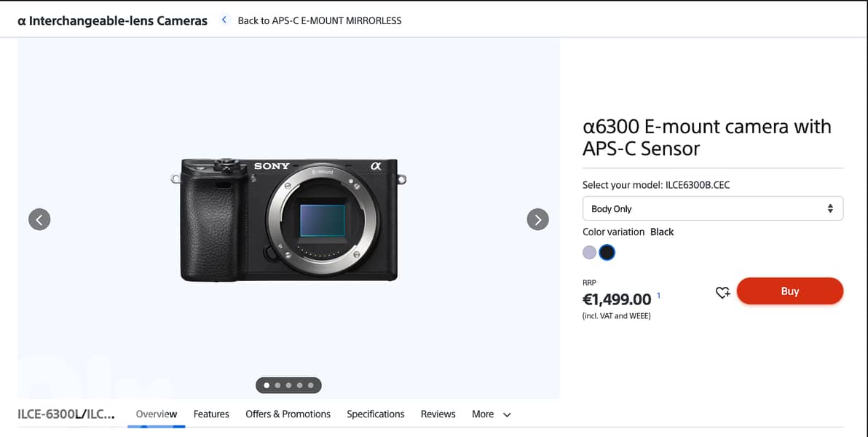Toggle the second image indicator dot
This screenshot has height=437, width=868.
[x=277, y=385]
